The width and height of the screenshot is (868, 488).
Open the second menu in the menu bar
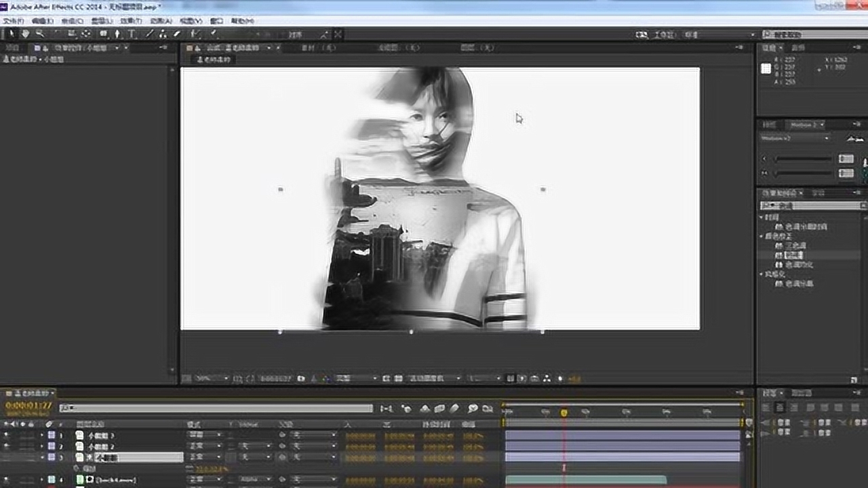click(42, 21)
